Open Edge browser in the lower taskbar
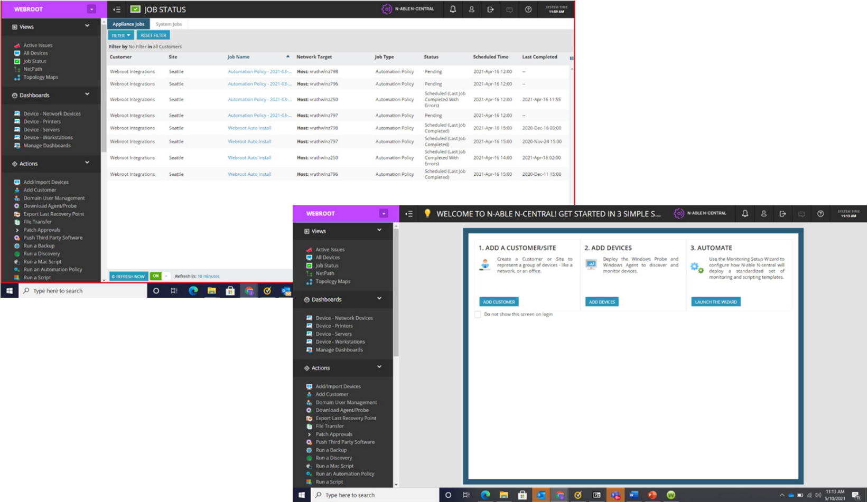The width and height of the screenshot is (868, 502). 485,495
